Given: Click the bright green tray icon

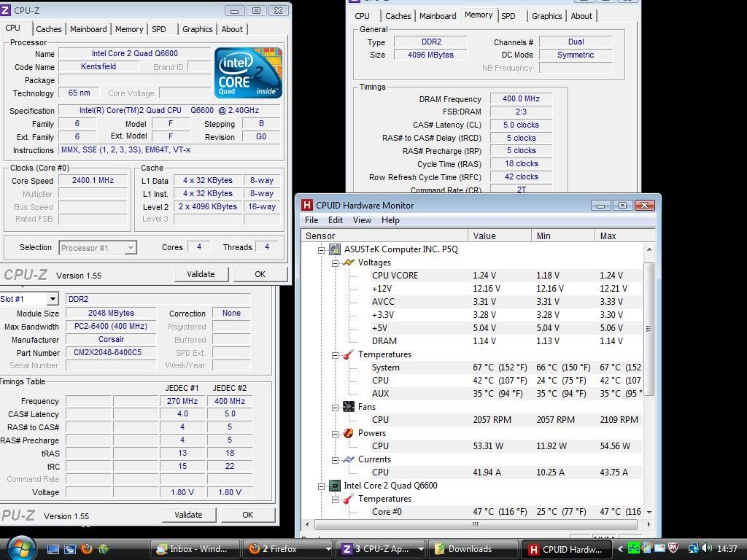Looking at the screenshot, I should click(634, 548).
